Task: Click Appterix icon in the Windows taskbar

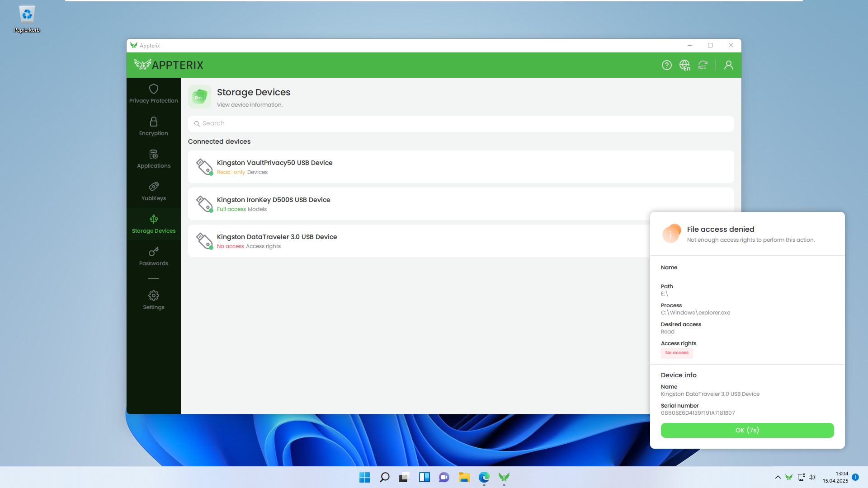Action: click(x=504, y=477)
